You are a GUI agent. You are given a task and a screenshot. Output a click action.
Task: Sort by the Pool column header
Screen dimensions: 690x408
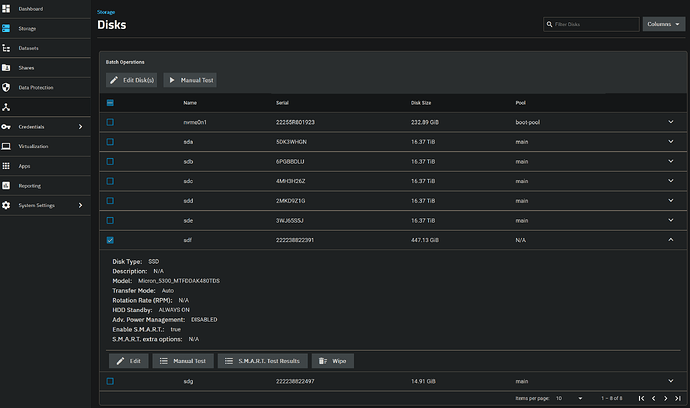[521, 103]
